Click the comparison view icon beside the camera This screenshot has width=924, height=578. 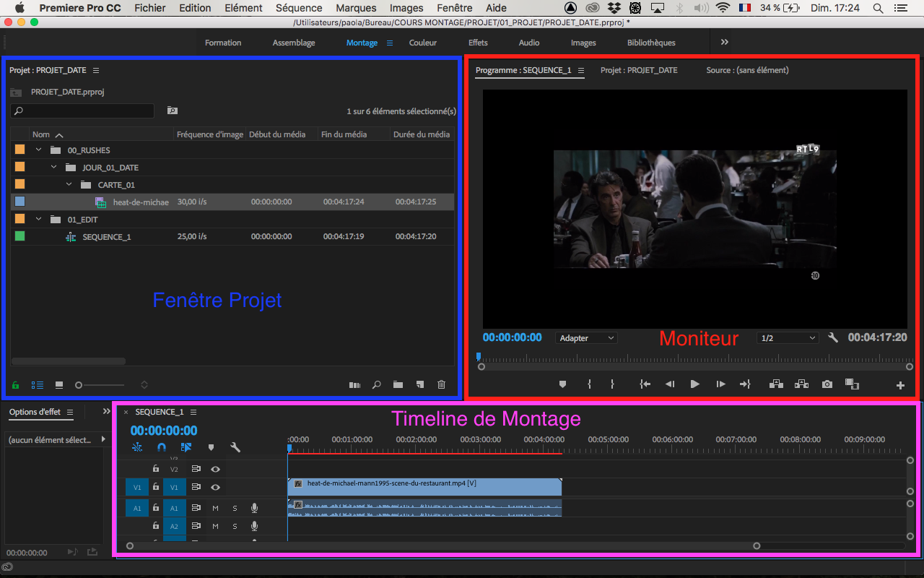(852, 384)
